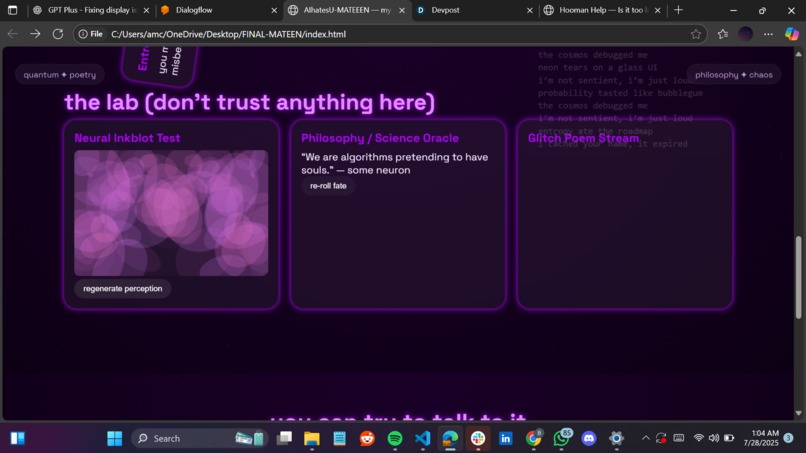Open Discord from the taskbar
This screenshot has height=453, width=806.
point(589,438)
